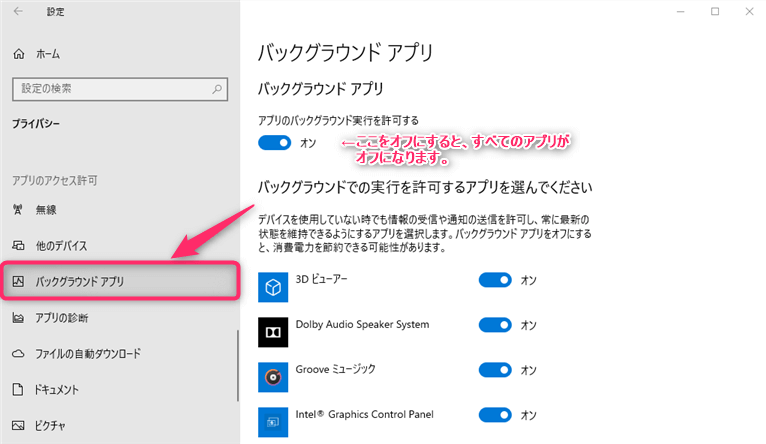
Task: Turn off アプリのバックグラウンド実行を許可する master toggle
Action: (x=275, y=143)
